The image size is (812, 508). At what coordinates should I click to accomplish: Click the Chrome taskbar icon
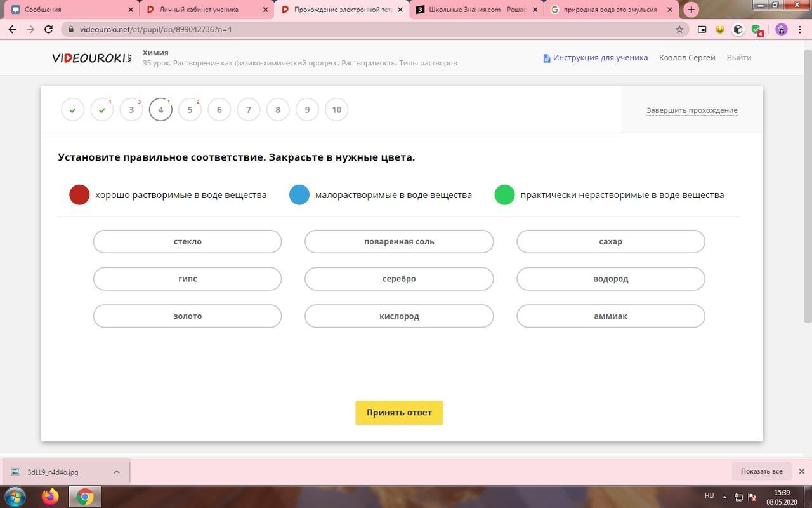[84, 497]
